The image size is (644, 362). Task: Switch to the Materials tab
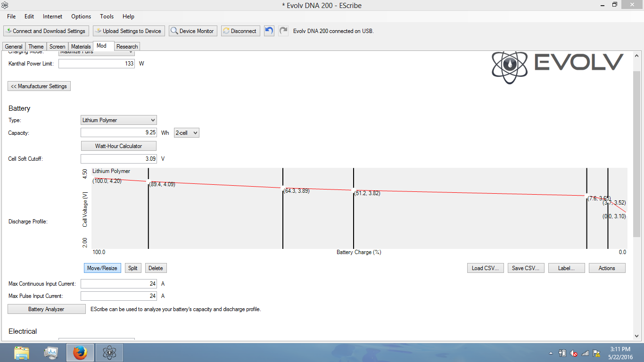tap(81, 47)
